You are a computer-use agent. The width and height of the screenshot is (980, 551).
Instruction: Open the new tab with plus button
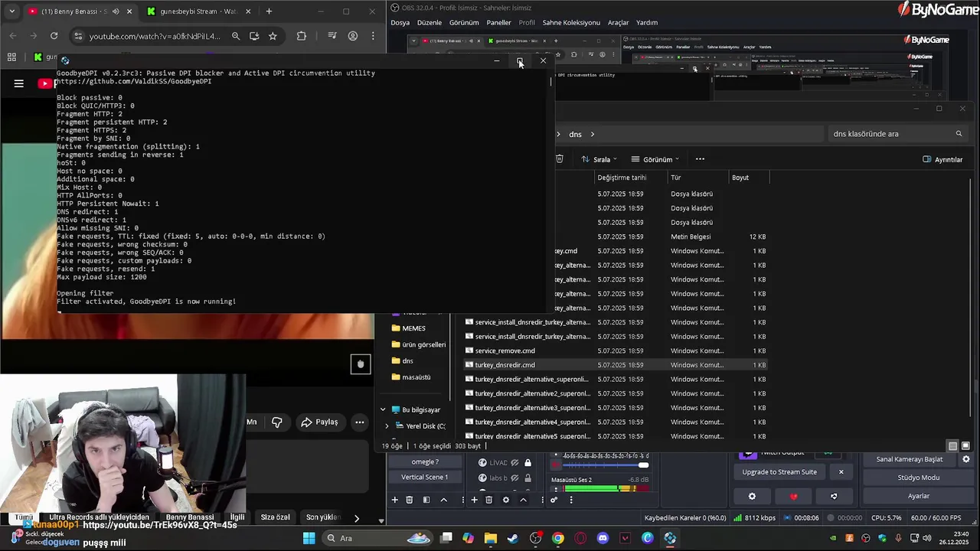click(x=269, y=11)
